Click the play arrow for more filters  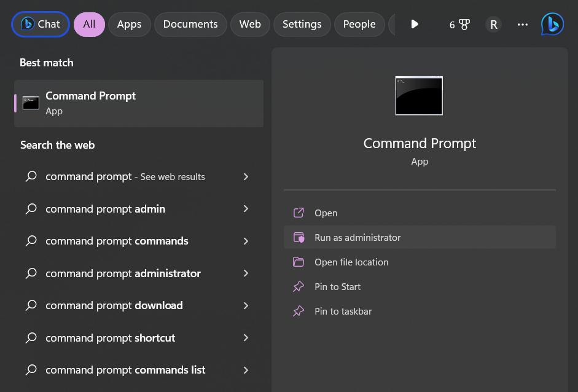(415, 25)
